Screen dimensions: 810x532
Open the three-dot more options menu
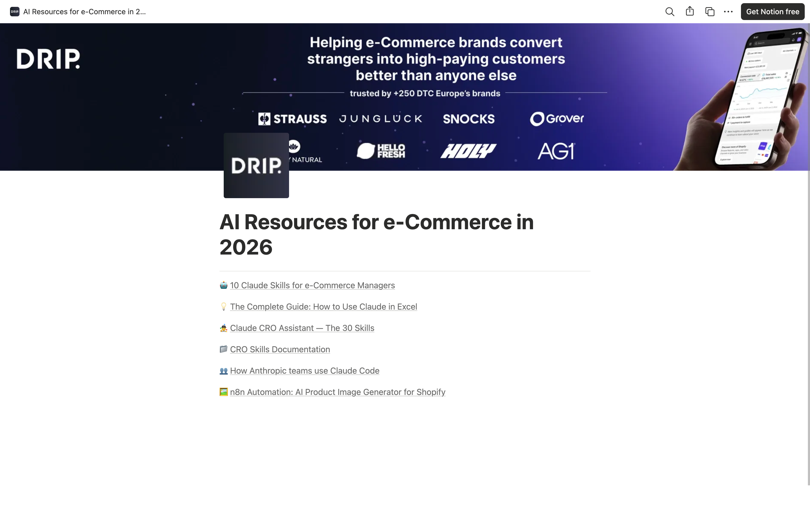[728, 12]
